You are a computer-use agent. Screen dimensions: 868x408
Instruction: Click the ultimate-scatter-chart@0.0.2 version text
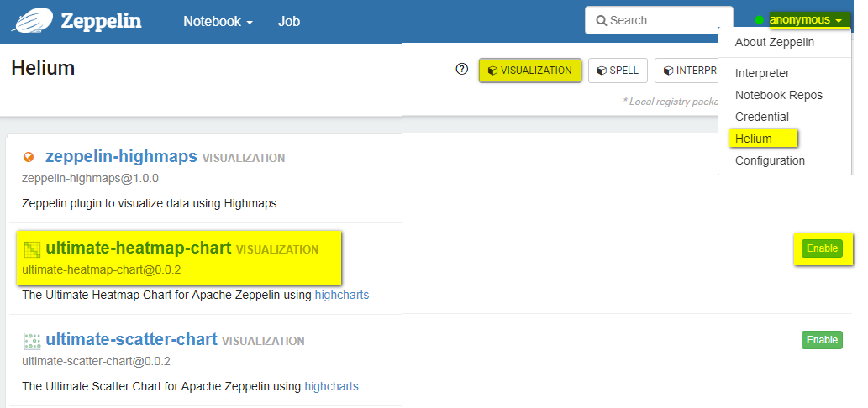coord(96,362)
